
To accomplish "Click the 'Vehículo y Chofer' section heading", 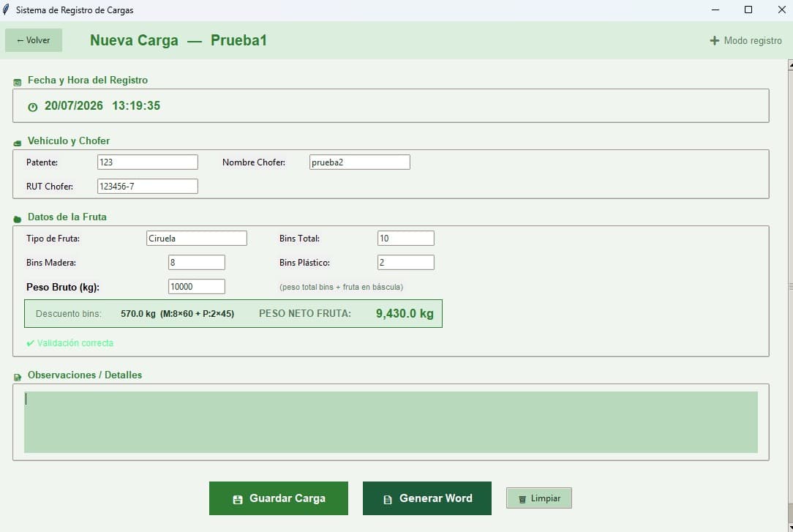I will pos(69,141).
